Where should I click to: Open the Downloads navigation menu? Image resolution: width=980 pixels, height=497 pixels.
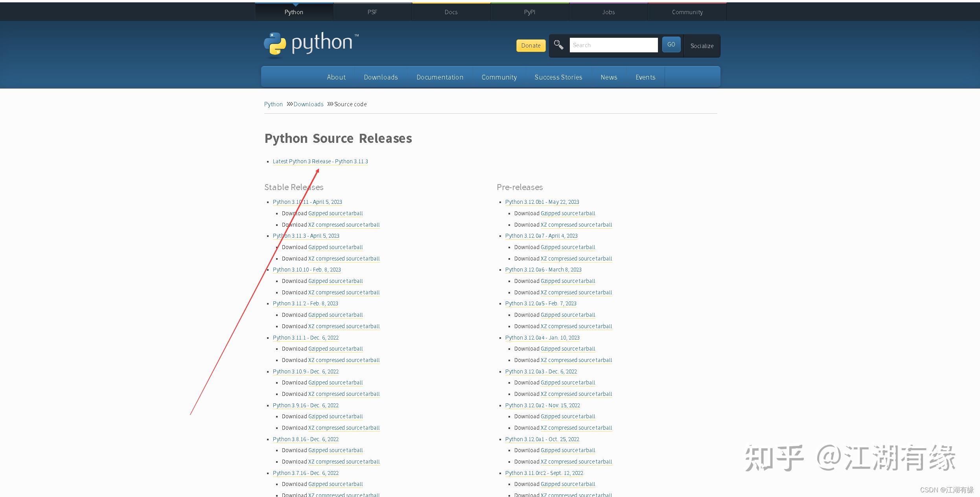[x=381, y=77]
